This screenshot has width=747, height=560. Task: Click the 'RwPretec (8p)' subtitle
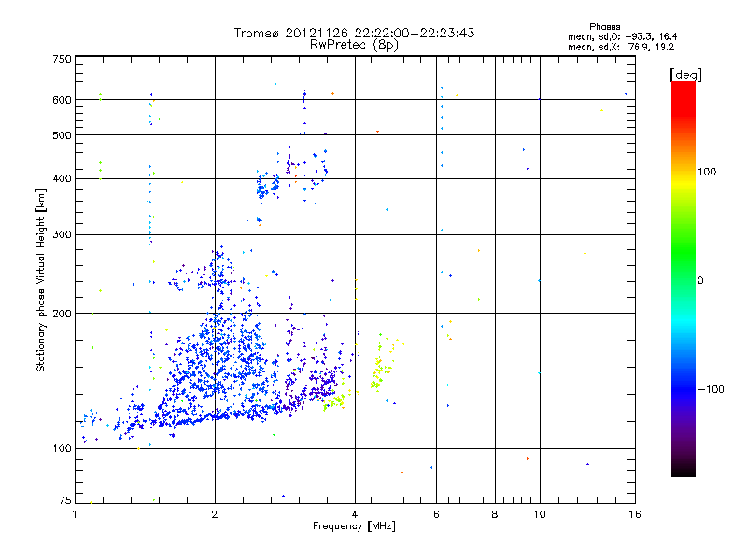[354, 45]
